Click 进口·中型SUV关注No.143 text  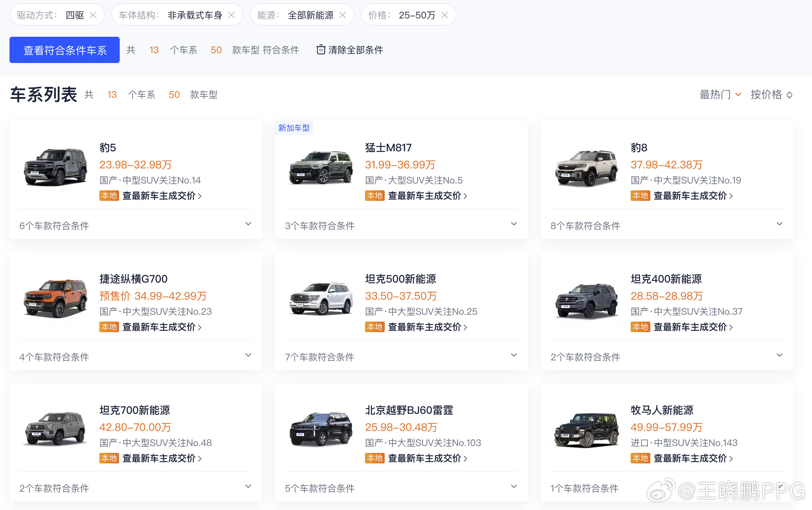coord(684,442)
